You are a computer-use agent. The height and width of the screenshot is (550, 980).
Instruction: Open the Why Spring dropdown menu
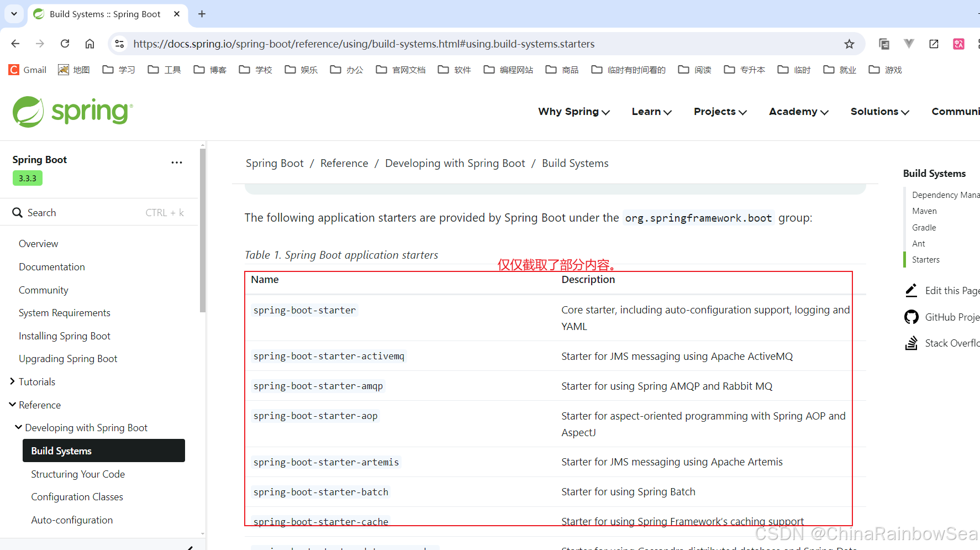click(x=573, y=112)
